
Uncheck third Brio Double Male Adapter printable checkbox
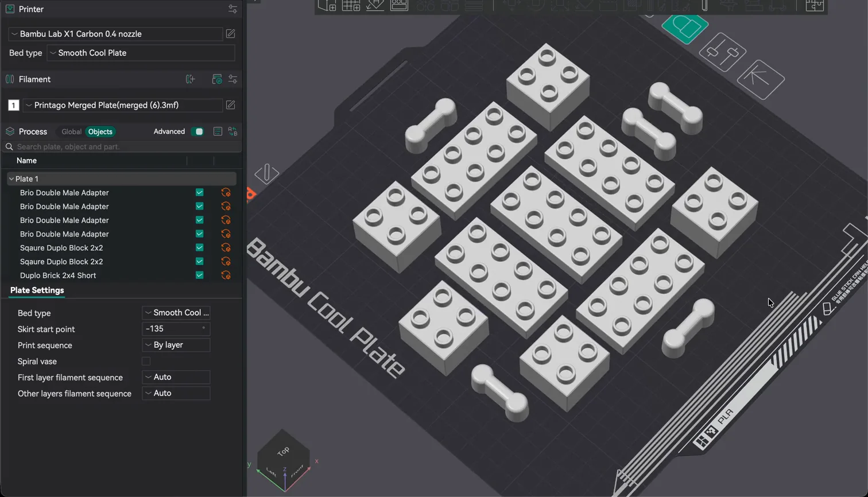click(x=199, y=220)
